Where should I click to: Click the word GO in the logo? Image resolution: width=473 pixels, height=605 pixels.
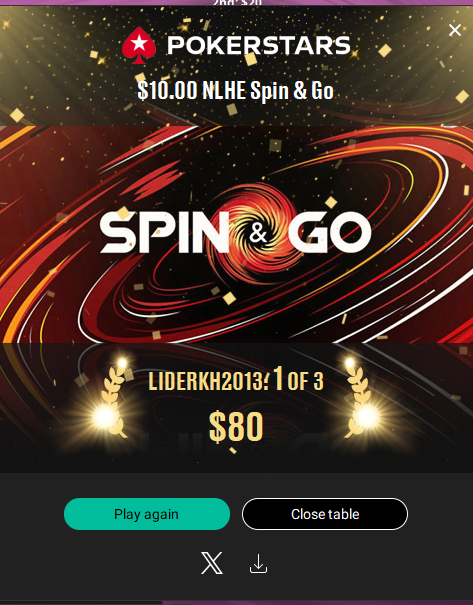pyautogui.click(x=329, y=232)
